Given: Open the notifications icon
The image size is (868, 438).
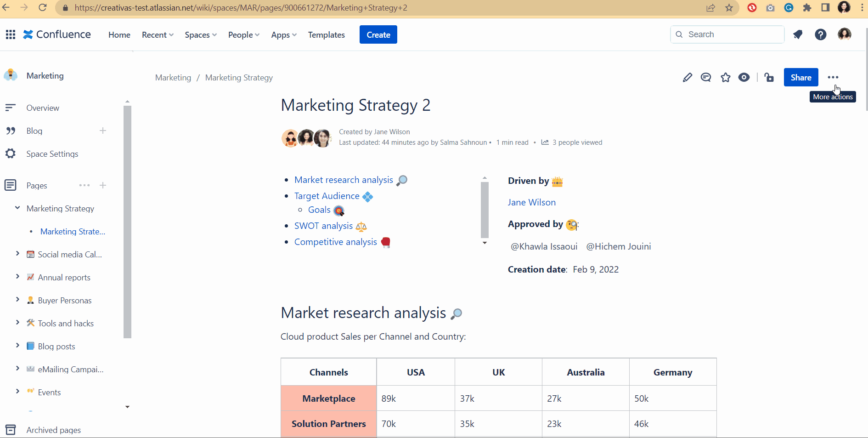Looking at the screenshot, I should click(798, 34).
